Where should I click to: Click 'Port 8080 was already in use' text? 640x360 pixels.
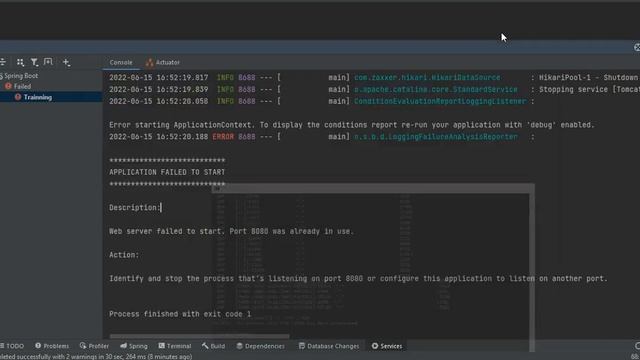coord(291,231)
